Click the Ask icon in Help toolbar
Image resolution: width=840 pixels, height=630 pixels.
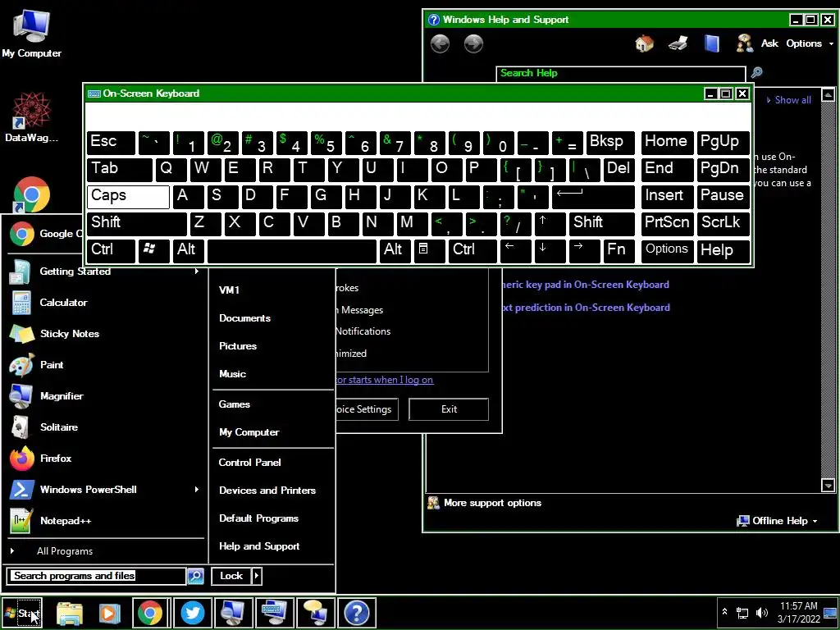[x=745, y=43]
